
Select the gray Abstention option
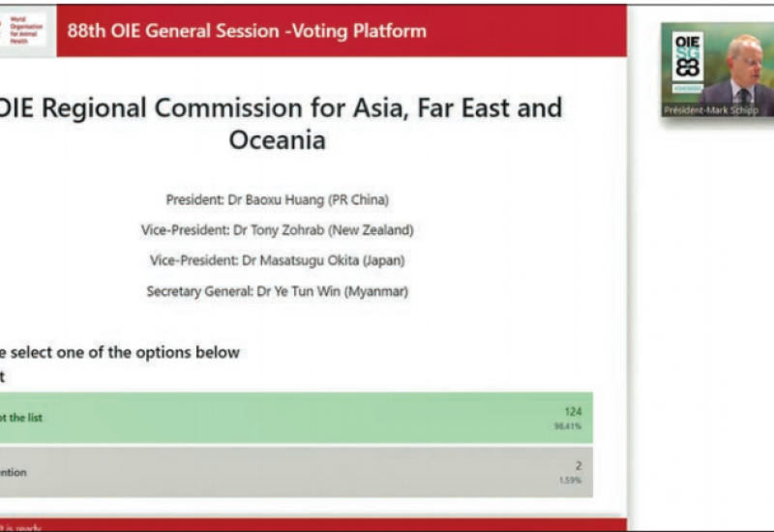(290, 472)
